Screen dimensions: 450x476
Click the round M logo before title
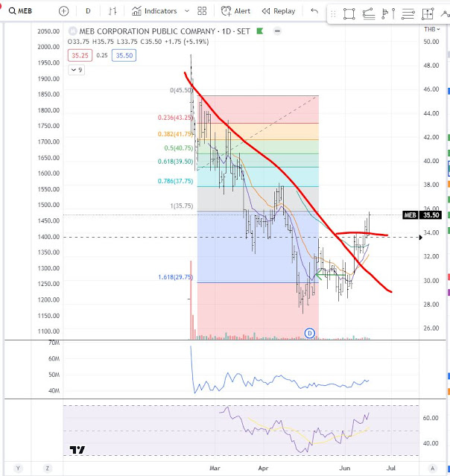point(72,31)
